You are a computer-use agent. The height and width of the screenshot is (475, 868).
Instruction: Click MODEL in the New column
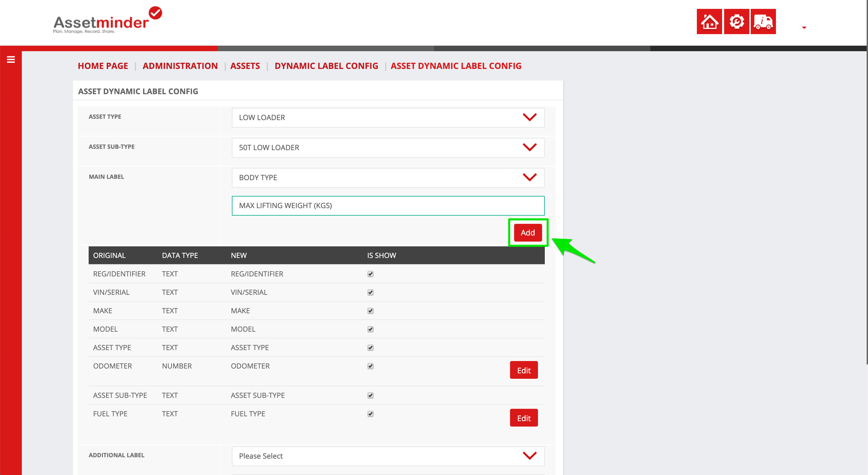tap(243, 329)
